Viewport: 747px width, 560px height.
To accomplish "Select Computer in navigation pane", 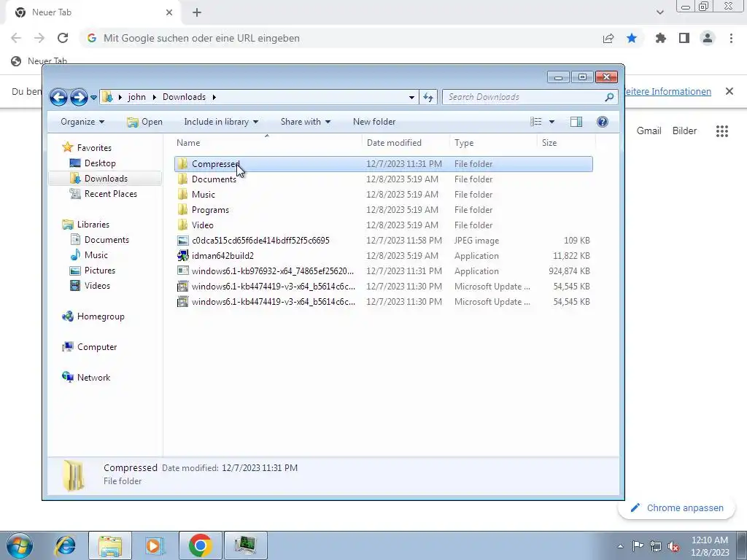I will click(97, 347).
